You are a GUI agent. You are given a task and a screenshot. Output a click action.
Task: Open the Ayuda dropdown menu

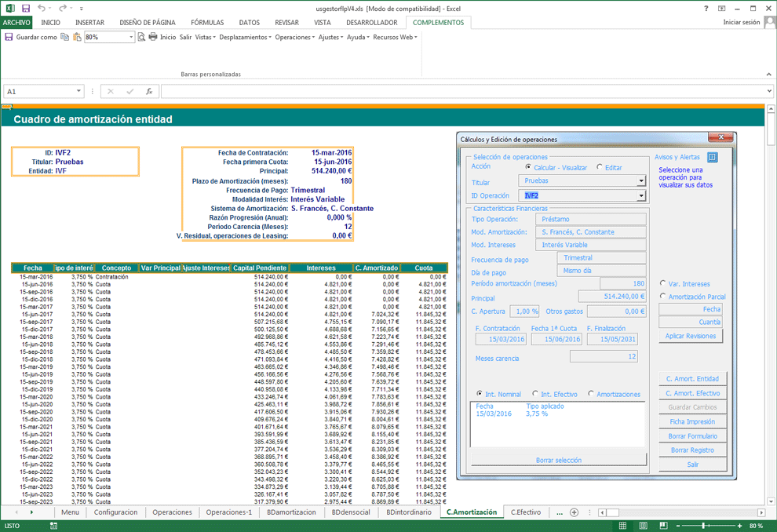click(358, 37)
